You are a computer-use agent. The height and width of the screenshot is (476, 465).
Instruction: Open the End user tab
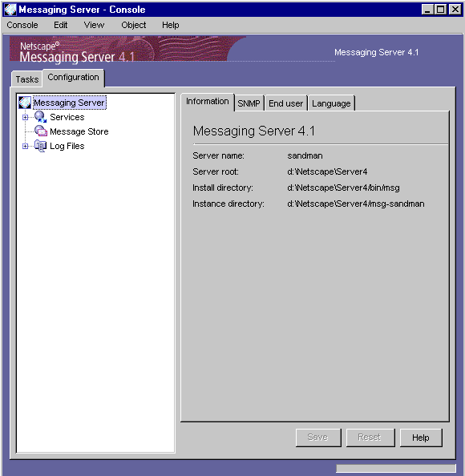tap(285, 103)
